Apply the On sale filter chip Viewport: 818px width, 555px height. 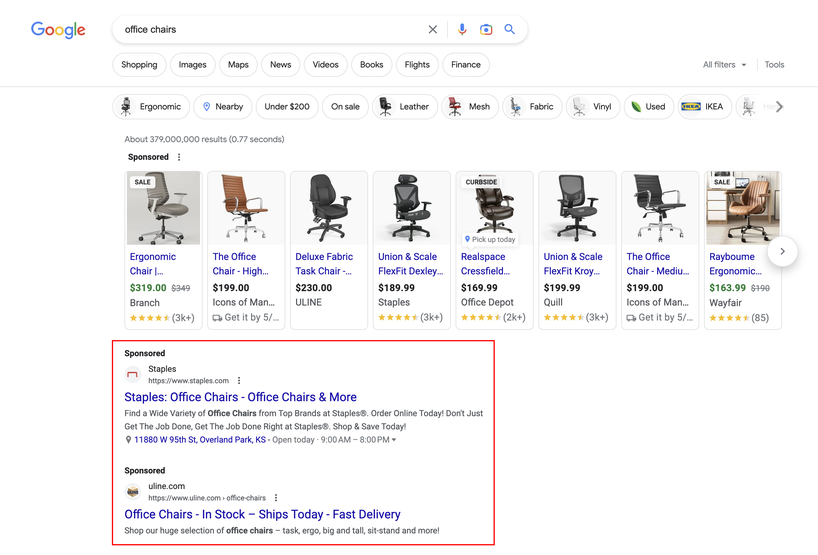click(x=345, y=106)
